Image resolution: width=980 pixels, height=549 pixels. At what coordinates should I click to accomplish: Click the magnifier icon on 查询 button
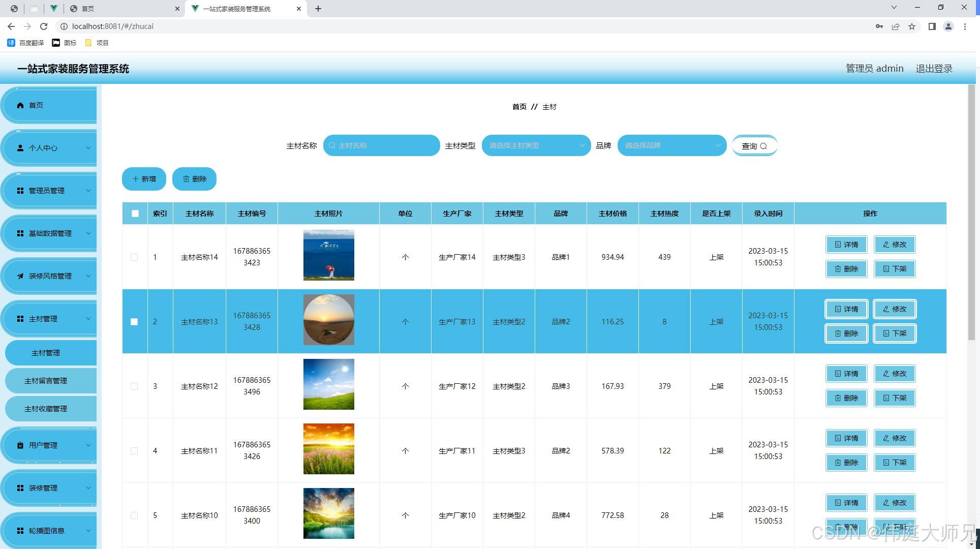[763, 146]
